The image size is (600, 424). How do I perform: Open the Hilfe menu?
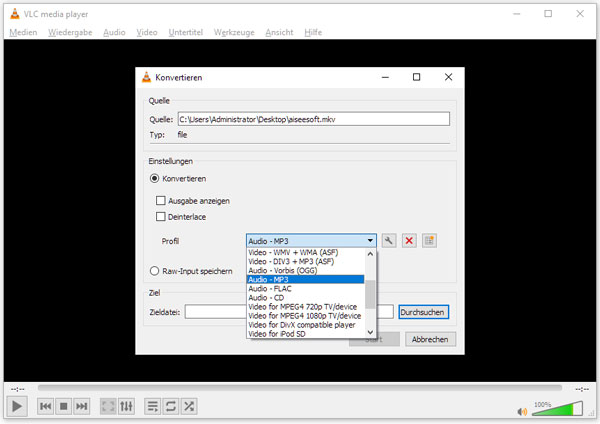pos(313,32)
